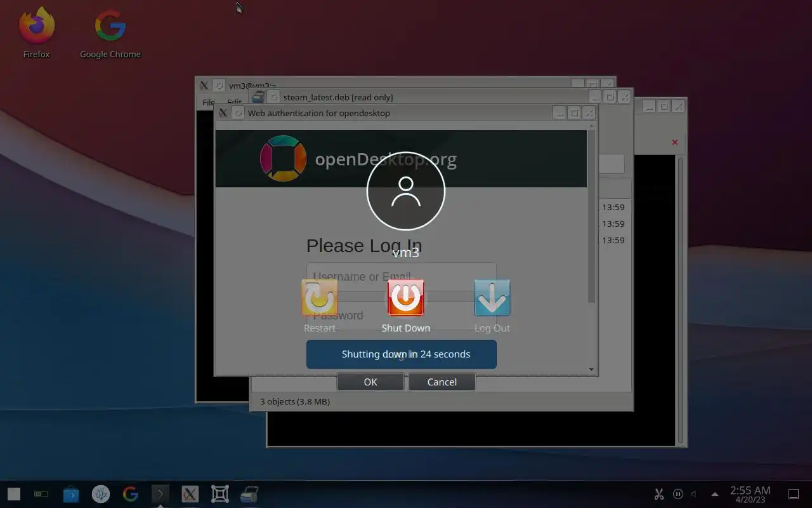Launch Chrome from the taskbar

point(131,494)
